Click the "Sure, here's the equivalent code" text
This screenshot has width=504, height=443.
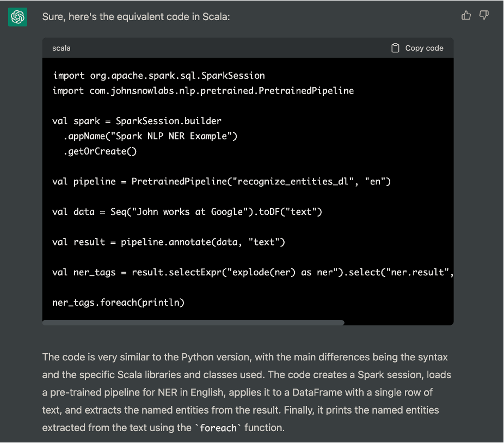tap(136, 17)
